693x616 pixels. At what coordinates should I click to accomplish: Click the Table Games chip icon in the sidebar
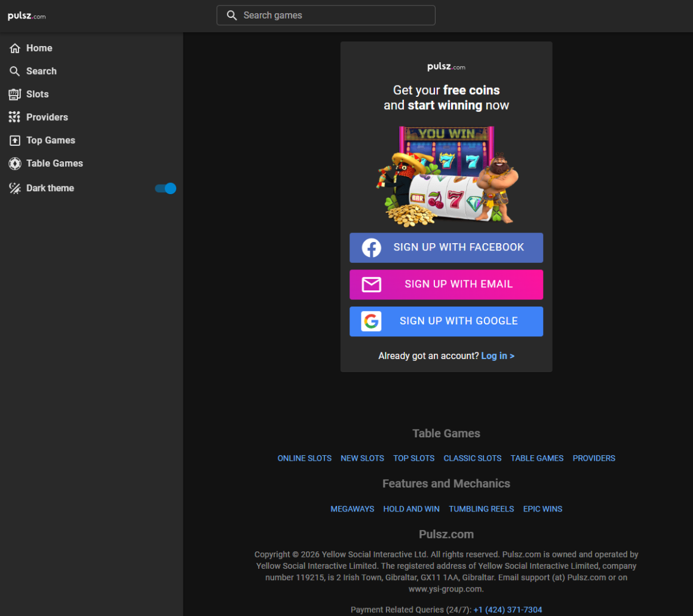[x=15, y=164]
